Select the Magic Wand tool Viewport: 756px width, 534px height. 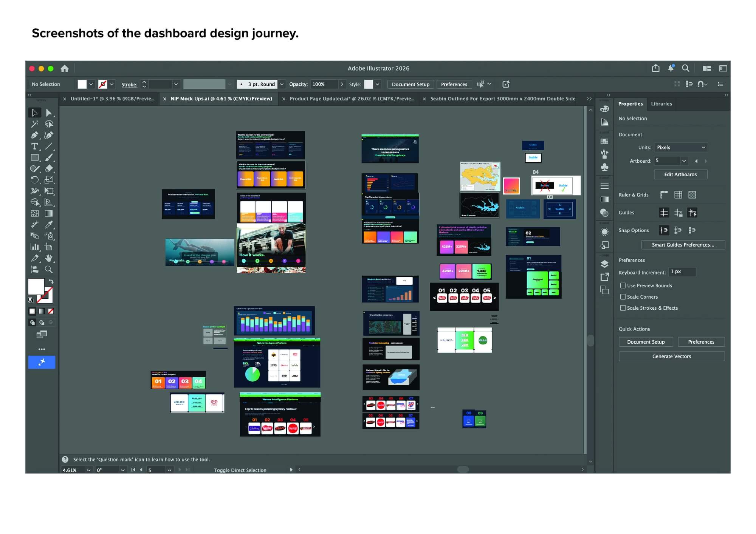click(x=34, y=124)
